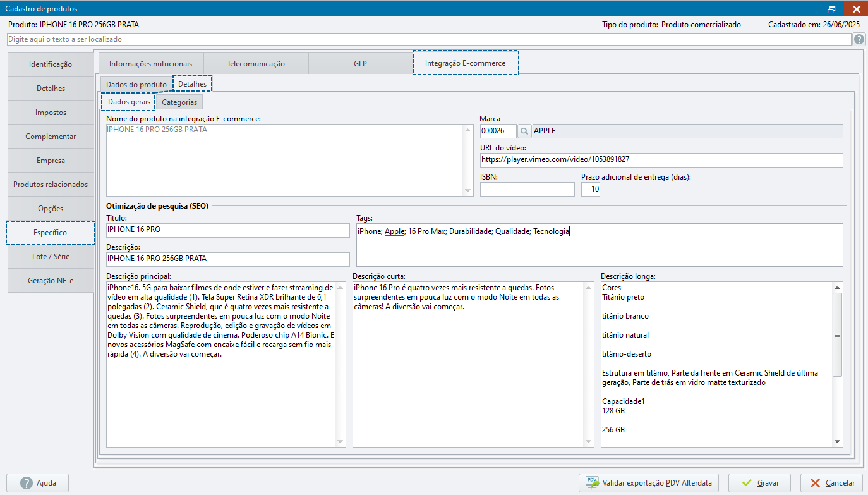868x495 pixels.
Task: Open the help question-mark icon beside search
Action: 859,39
